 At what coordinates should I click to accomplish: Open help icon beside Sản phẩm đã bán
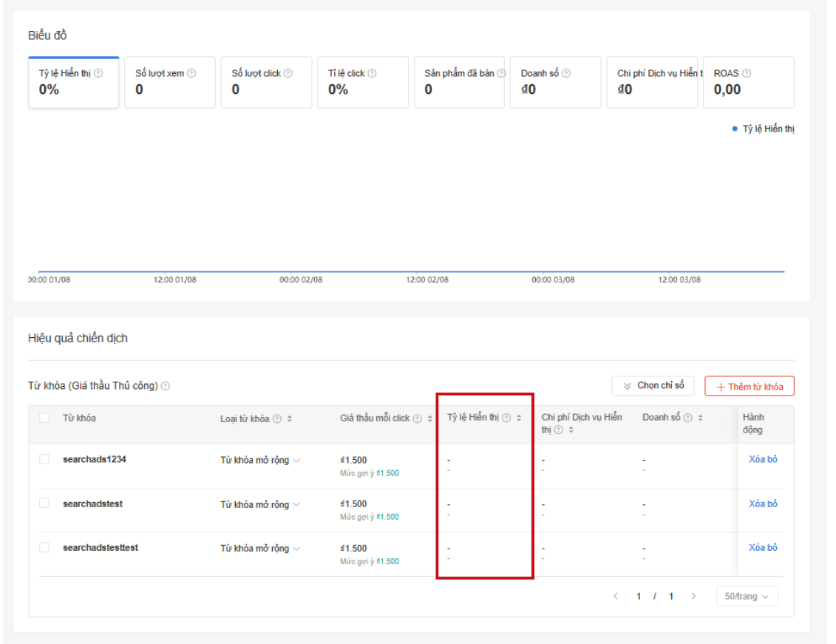(500, 74)
